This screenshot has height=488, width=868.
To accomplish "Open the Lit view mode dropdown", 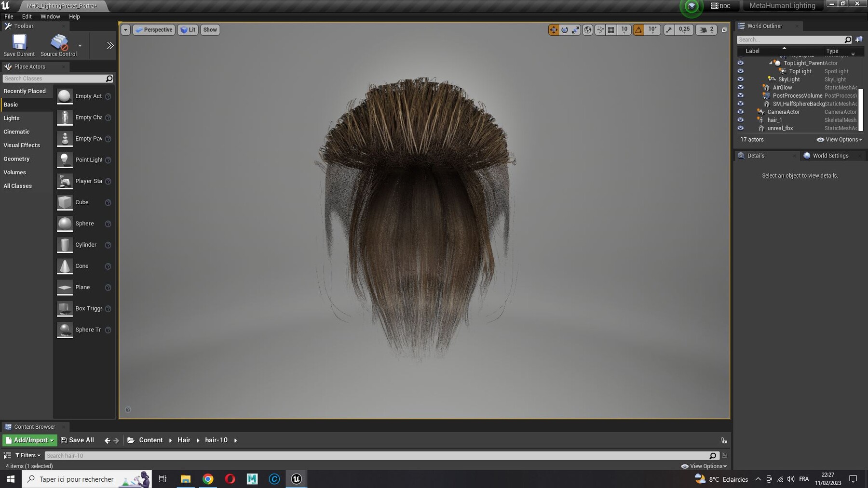I will [188, 30].
